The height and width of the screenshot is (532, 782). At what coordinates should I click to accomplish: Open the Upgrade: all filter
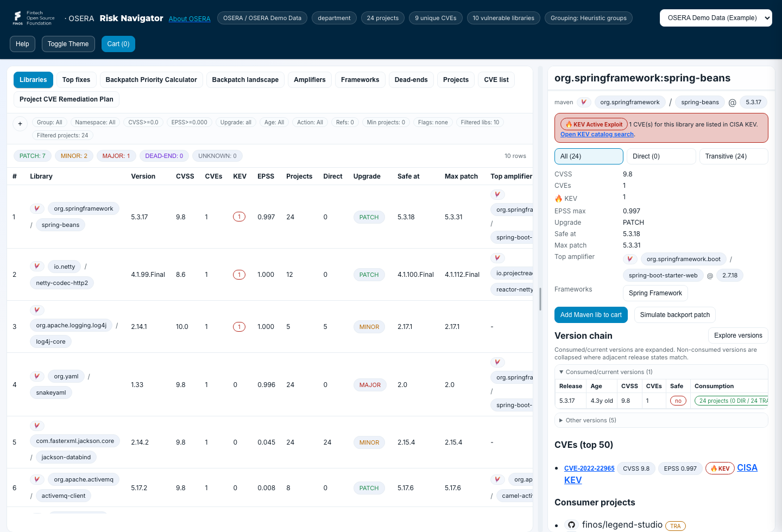coord(236,123)
